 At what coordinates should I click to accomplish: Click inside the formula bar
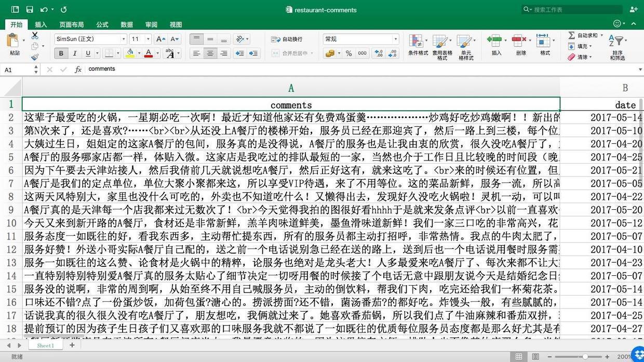[x=208, y=69]
